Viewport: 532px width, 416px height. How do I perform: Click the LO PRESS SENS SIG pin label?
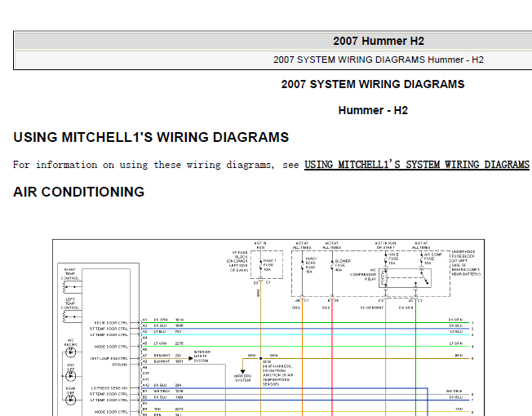[109, 388]
